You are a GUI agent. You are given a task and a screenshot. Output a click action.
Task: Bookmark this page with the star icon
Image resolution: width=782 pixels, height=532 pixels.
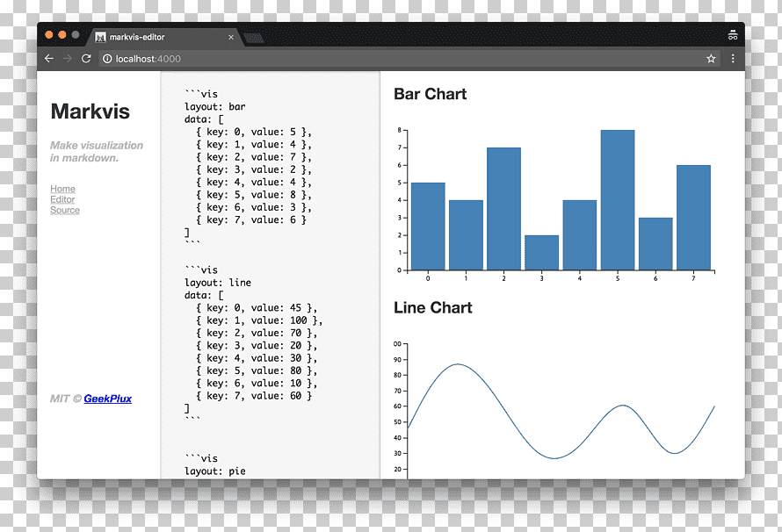(711, 59)
